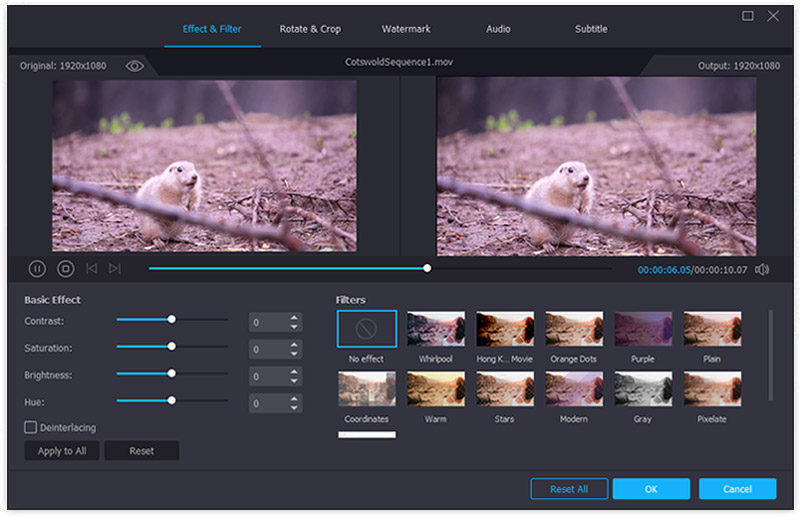Jump to previous frame
This screenshot has height=516, width=800.
pos(92,268)
